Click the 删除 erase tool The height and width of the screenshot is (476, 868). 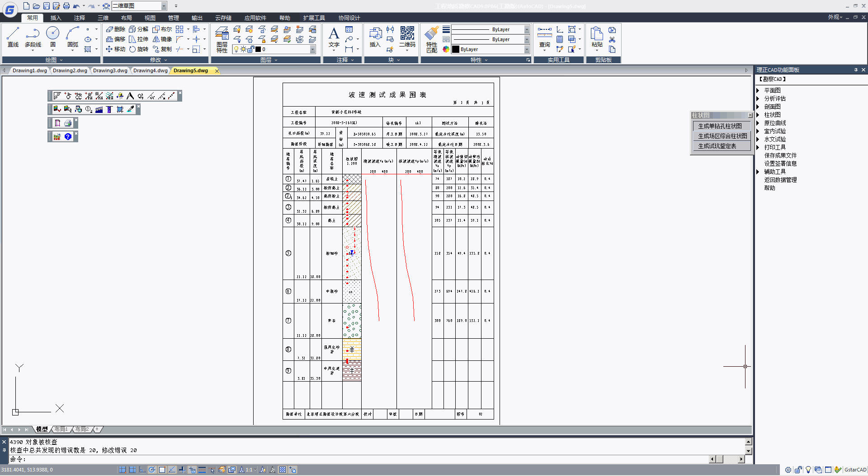pos(116,29)
